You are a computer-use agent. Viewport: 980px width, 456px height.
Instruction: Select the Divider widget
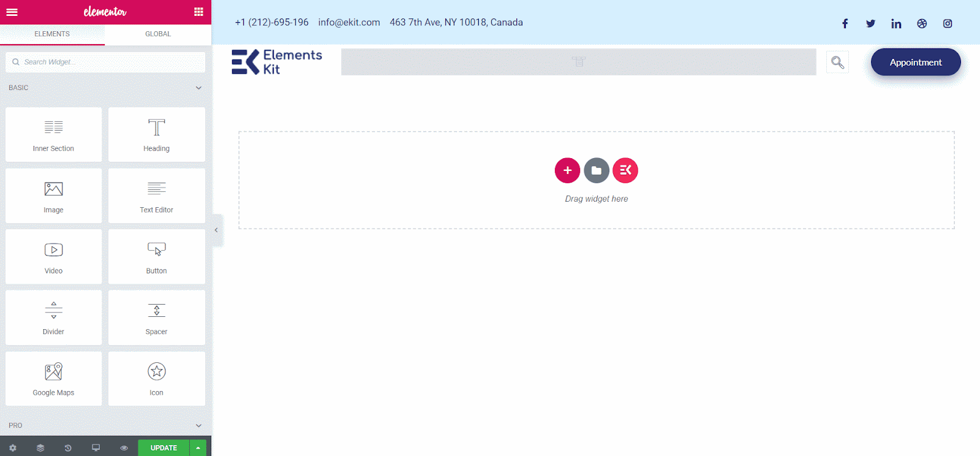(53, 317)
